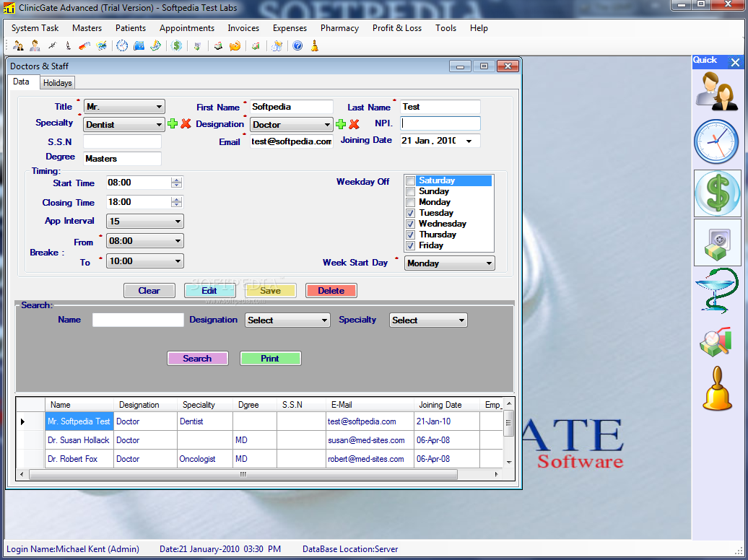Switch to the Holidays tab
This screenshot has width=748, height=560.
tap(57, 83)
